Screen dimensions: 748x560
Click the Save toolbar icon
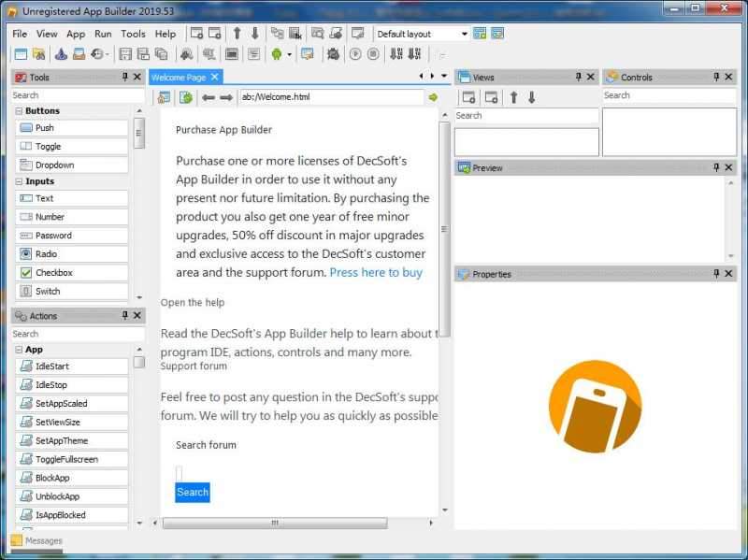coord(123,53)
